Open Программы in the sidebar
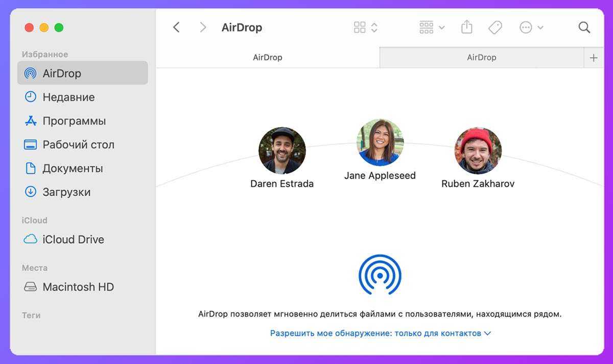 tap(74, 121)
